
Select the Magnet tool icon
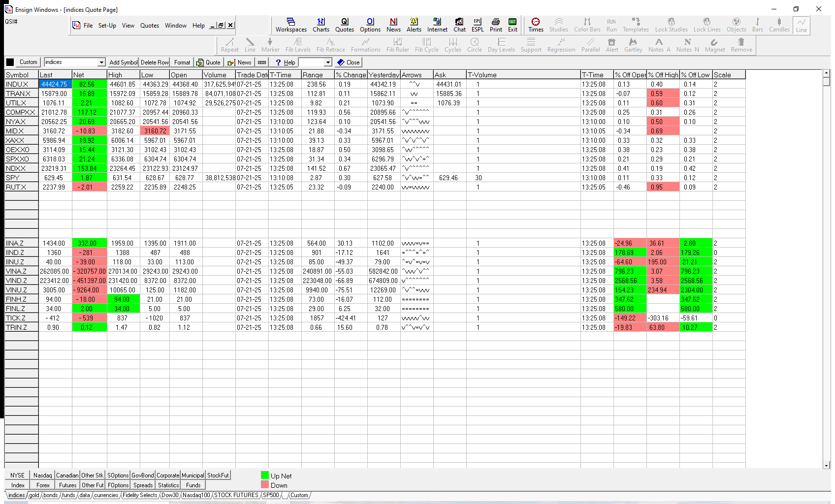click(715, 45)
